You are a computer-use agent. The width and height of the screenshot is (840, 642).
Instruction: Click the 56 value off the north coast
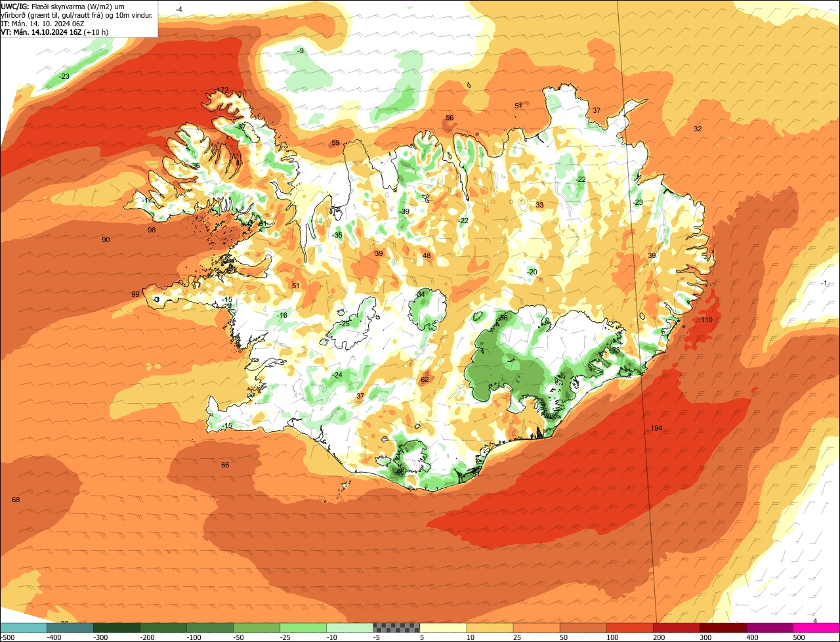coord(450,118)
